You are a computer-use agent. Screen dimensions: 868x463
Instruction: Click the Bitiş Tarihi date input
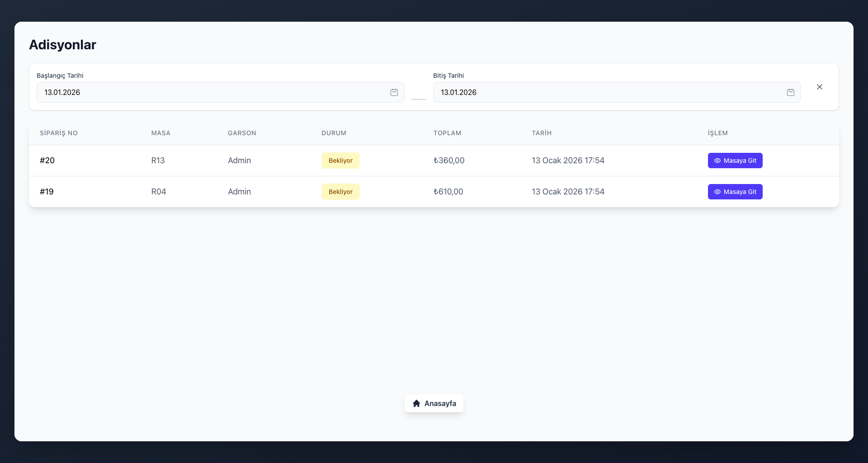click(617, 92)
